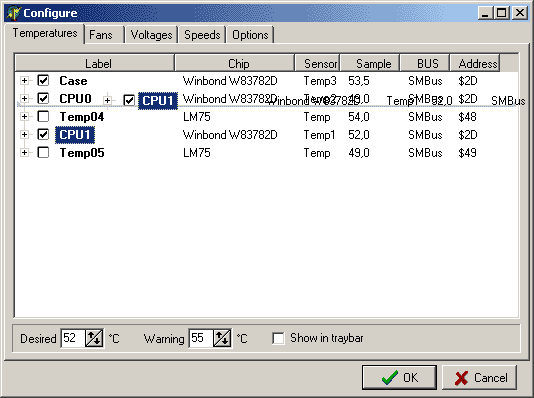Click the 49,0 sample in Temp05 row

tap(359, 153)
